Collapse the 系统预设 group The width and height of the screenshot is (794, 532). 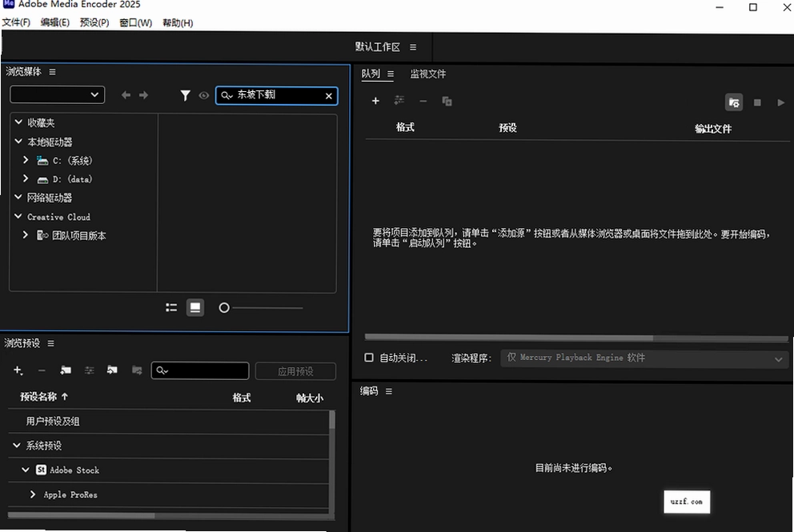coord(17,446)
